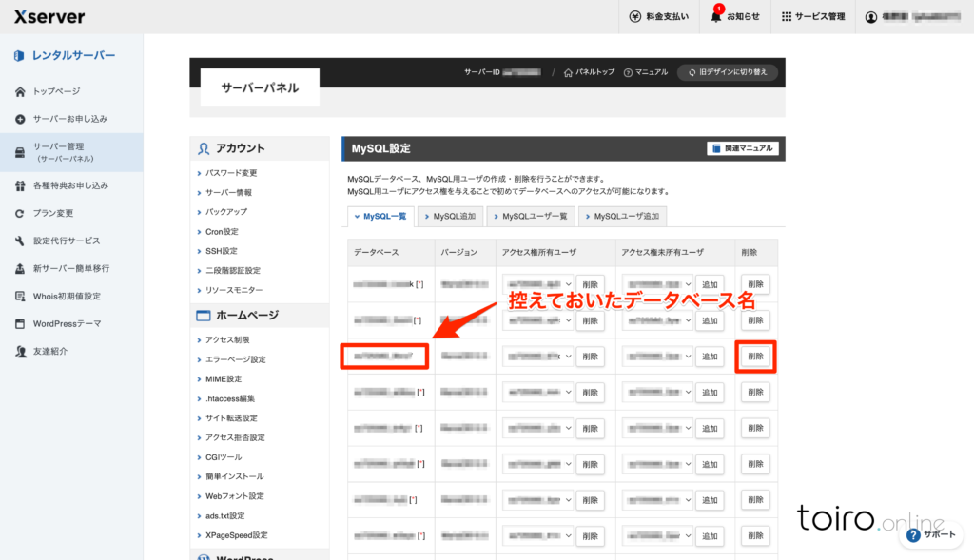Click the home icon for トップページ
Viewport: 974px width, 560px height.
click(20, 91)
